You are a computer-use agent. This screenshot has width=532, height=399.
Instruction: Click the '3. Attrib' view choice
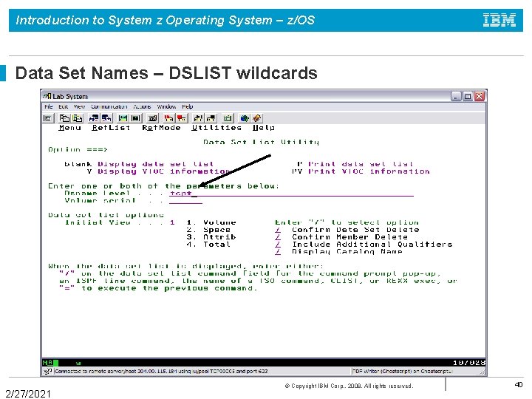tap(211, 237)
